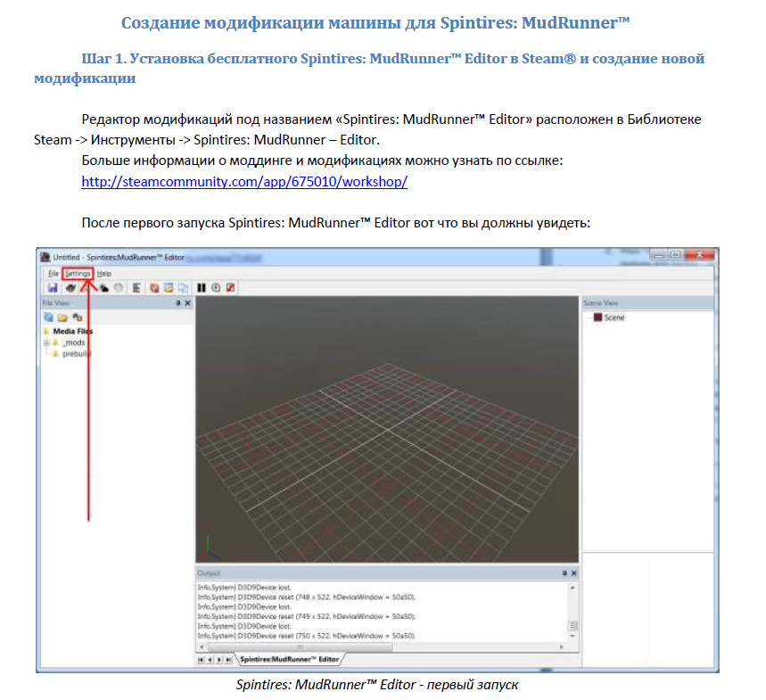This screenshot has width=766, height=700.
Task: Click the Output vertical scrollbar down arrow
Action: [572, 637]
